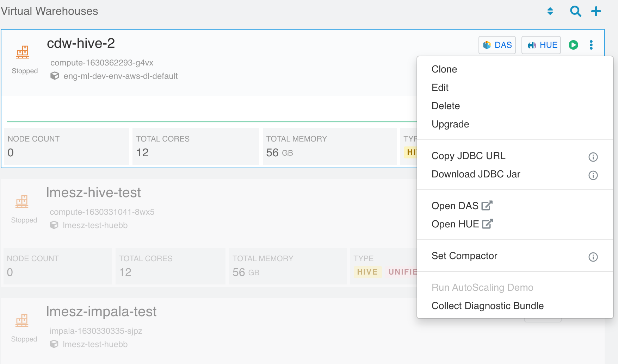
Task: Start cdw-hive-2 with green play icon
Action: coord(573,45)
